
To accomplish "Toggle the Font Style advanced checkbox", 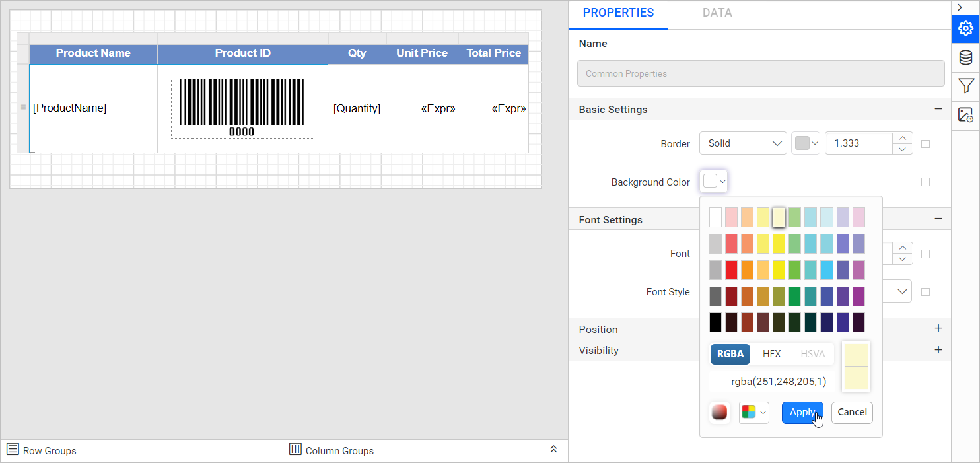I will [925, 292].
